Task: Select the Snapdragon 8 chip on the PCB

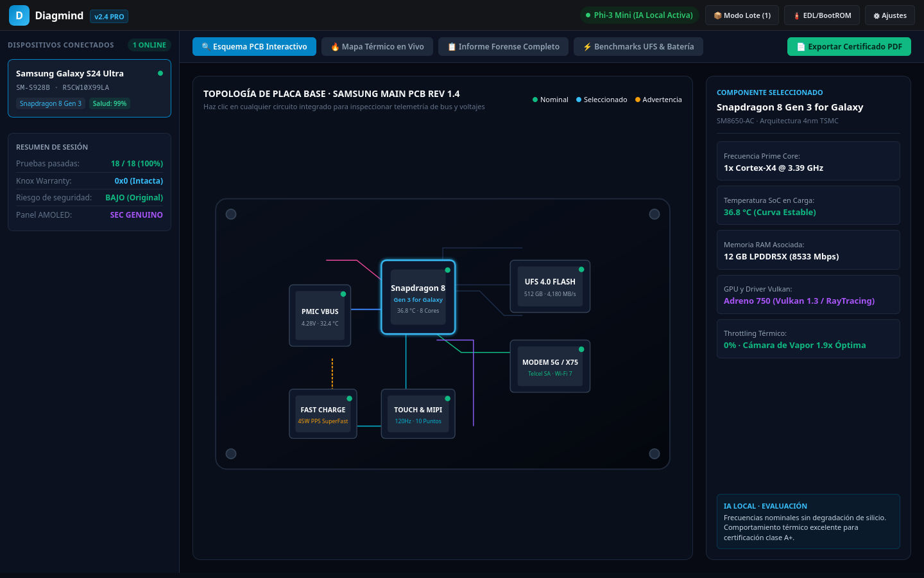Action: [418, 297]
